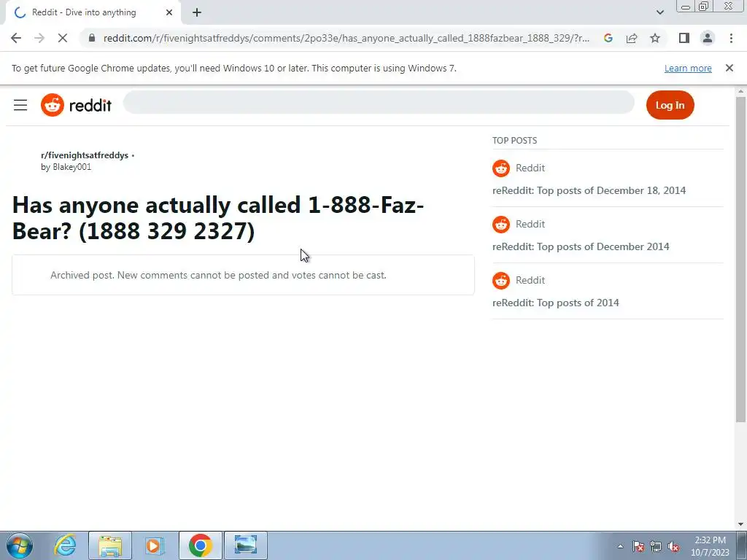747x560 pixels.
Task: Open reReddit Top posts of December 2014
Action: pos(581,246)
